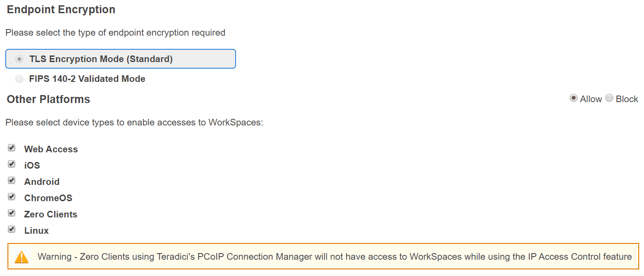
Task: Disable the Android checkbox
Action: pyautogui.click(x=12, y=180)
